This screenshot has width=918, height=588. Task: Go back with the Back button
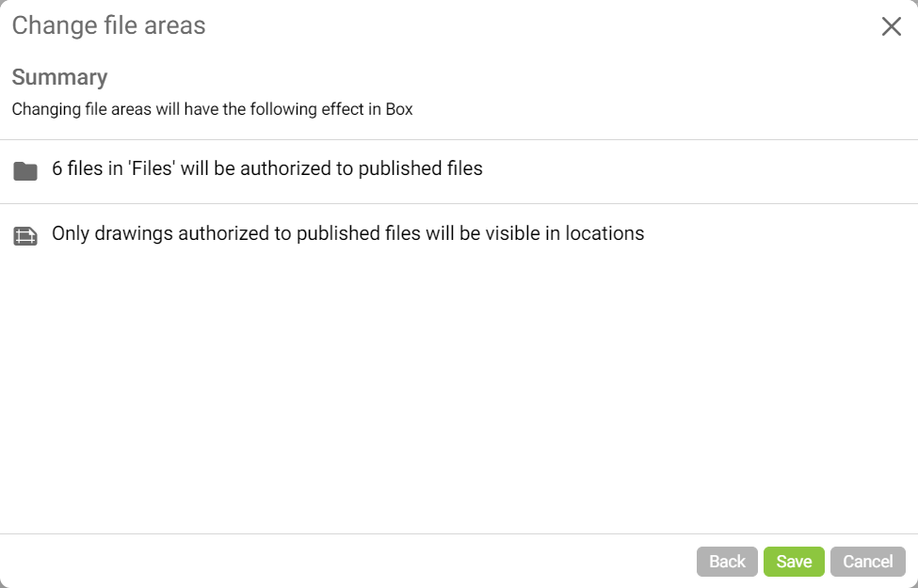(727, 562)
